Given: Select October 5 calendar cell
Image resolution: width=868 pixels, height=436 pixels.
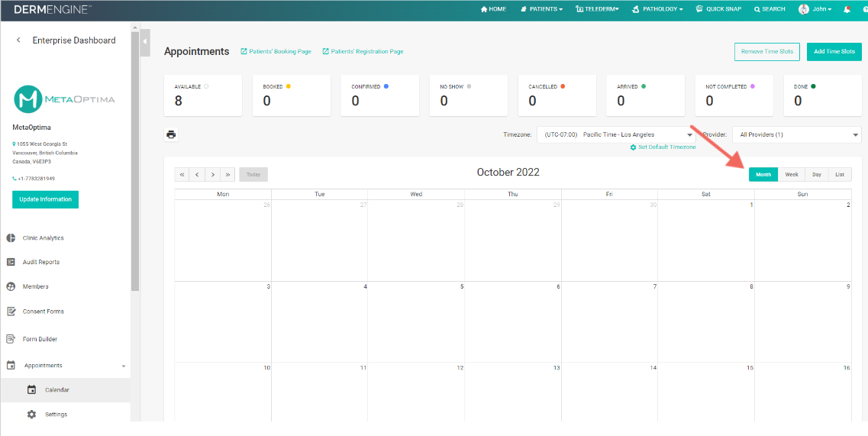Looking at the screenshot, I should (416, 322).
